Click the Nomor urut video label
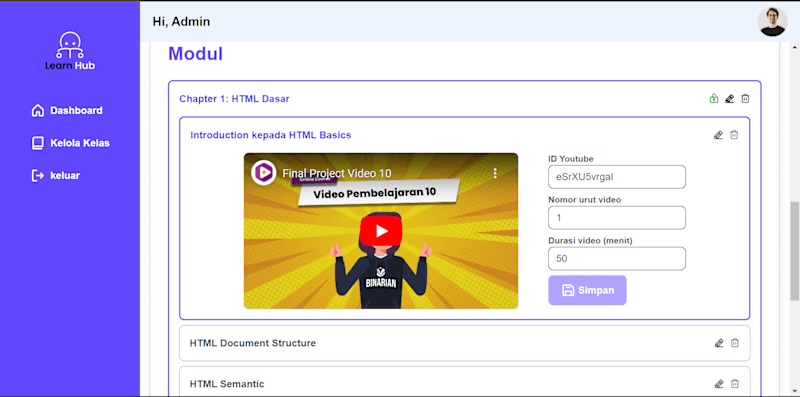 click(x=585, y=200)
